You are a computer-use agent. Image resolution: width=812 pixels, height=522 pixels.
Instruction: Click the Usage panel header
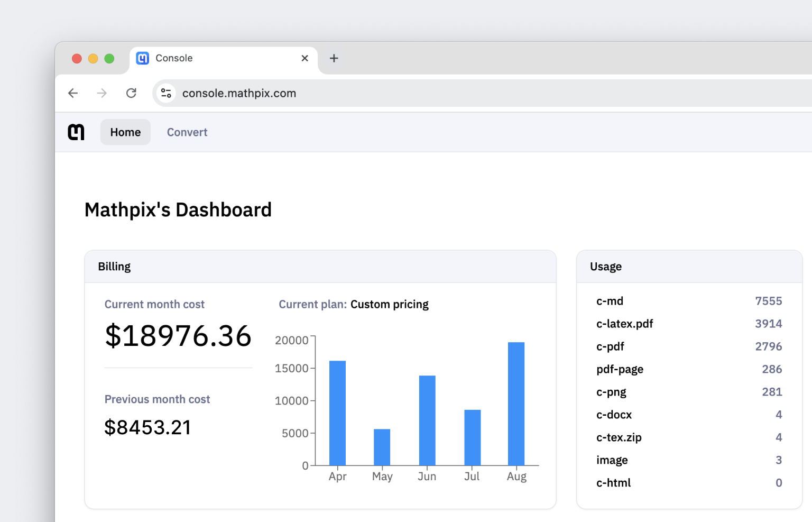(x=689, y=267)
